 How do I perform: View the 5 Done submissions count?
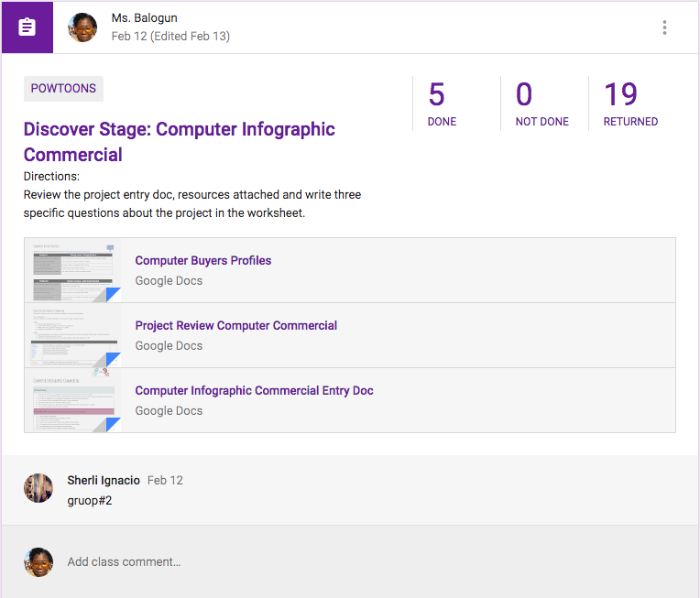coord(442,103)
